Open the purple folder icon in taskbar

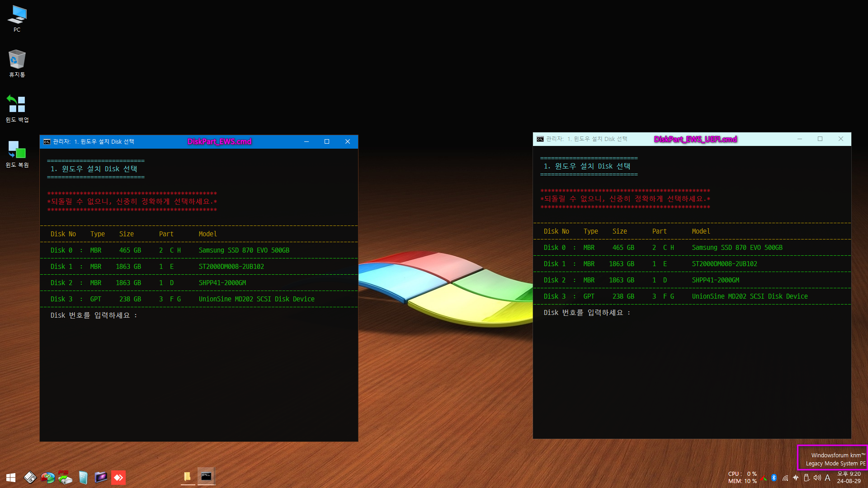101,477
